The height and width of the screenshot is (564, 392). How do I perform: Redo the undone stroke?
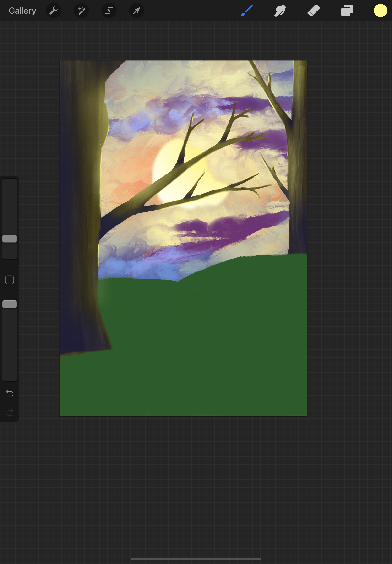(10, 412)
